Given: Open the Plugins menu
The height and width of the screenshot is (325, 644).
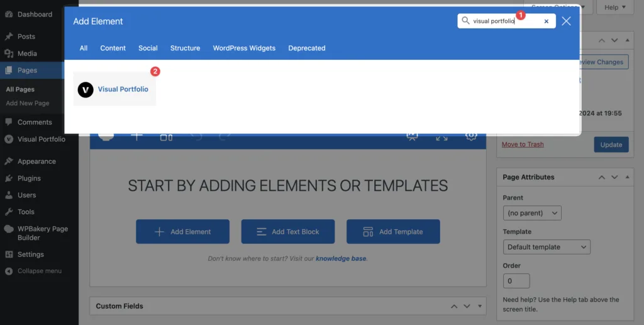Looking at the screenshot, I should coord(23,178).
